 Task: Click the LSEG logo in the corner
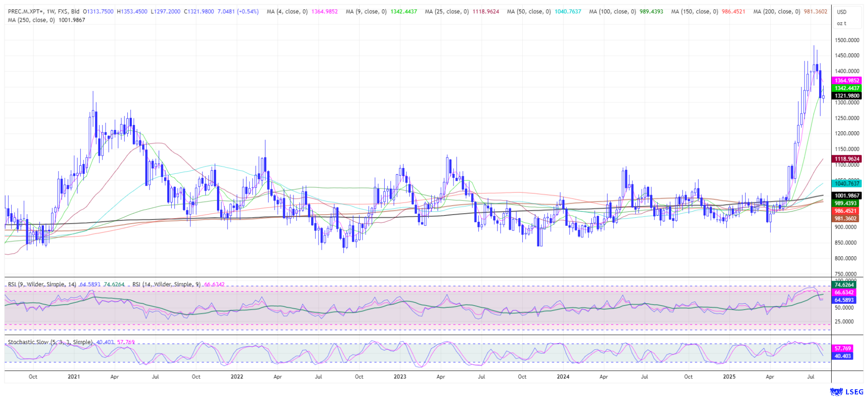pos(843,391)
